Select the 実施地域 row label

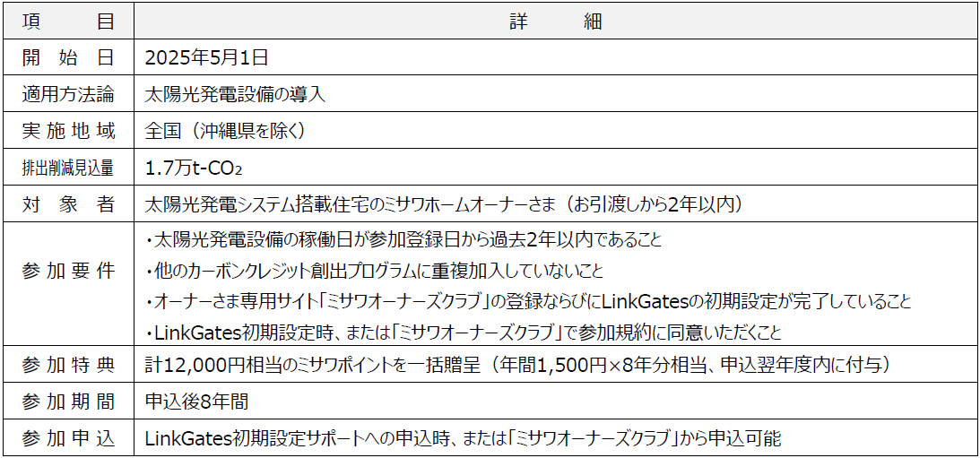(68, 131)
